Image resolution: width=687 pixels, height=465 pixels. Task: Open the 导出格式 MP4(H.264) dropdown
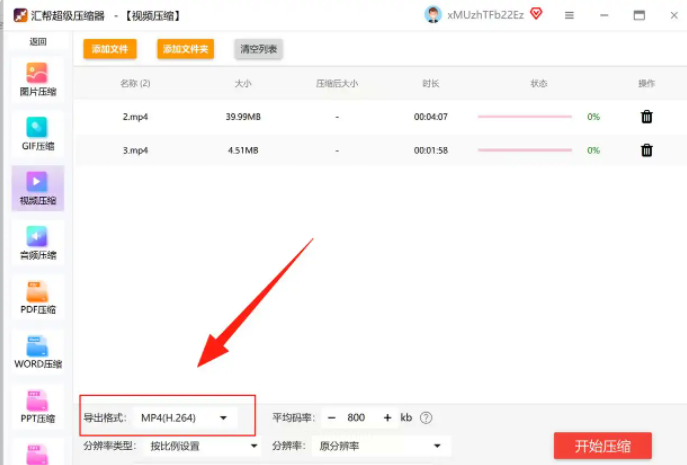(185, 418)
